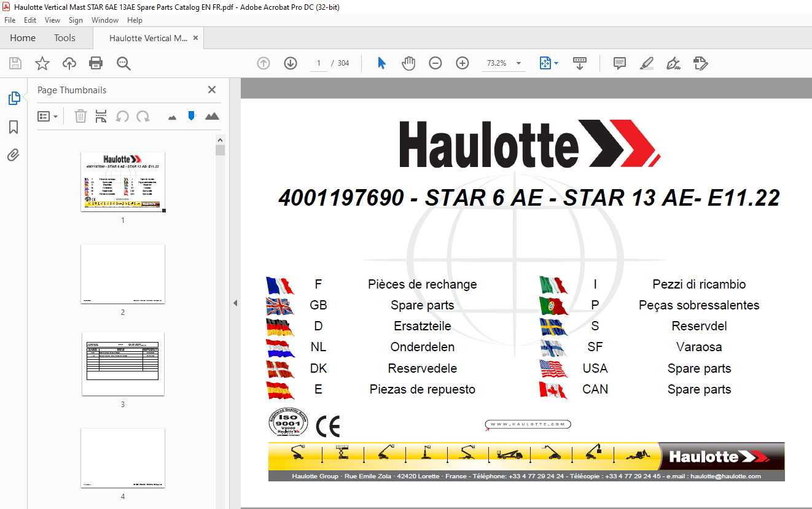This screenshot has height=509, width=812.
Task: Open the Bookmarks panel icon
Action: coord(14,127)
